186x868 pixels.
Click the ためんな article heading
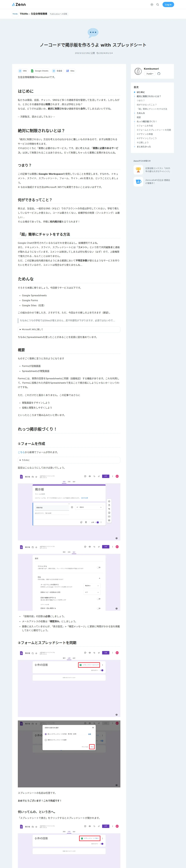click(26, 279)
